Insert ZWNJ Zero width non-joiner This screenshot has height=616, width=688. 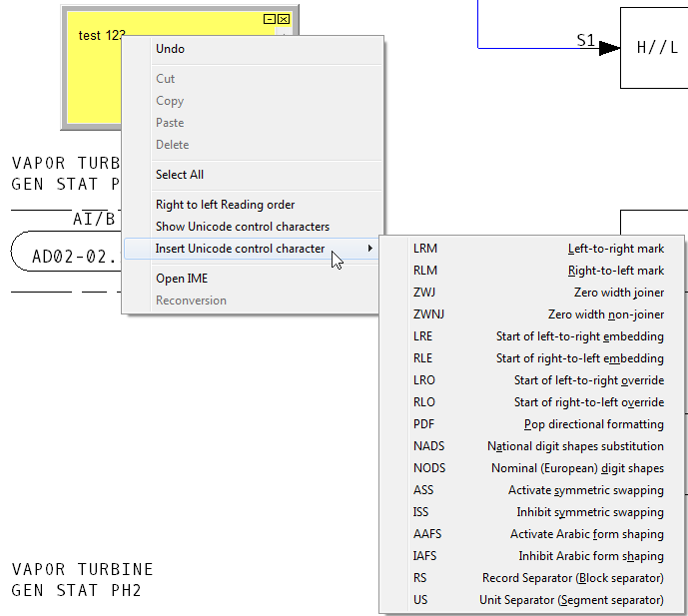[532, 314]
